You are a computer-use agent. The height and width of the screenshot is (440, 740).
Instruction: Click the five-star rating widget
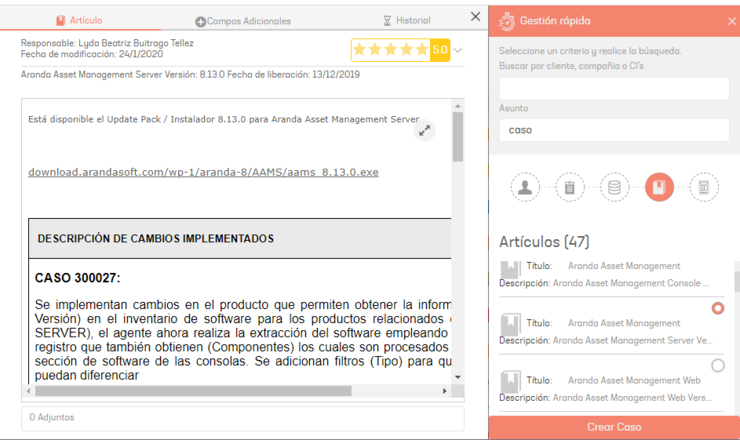400,50
